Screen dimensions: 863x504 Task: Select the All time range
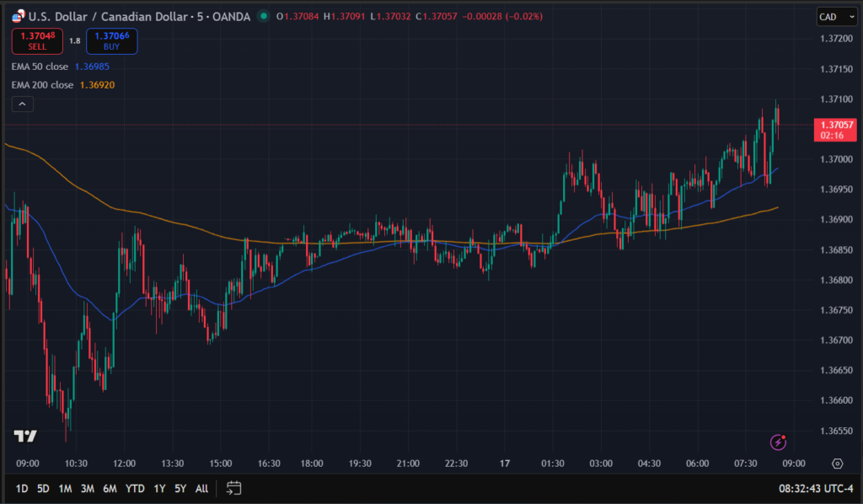(201, 489)
